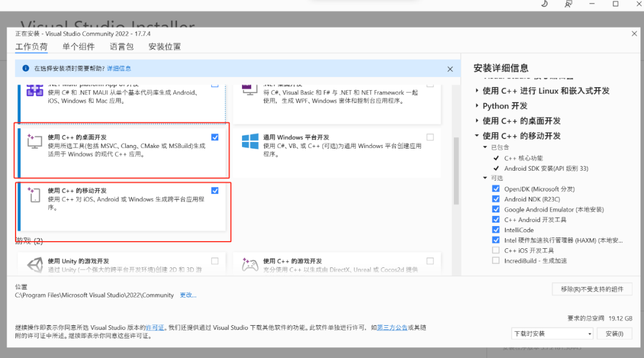This screenshot has width=644, height=358.
Task: Click Android SDK 安装 (API 级别 33) item
Action: pyautogui.click(x=546, y=168)
